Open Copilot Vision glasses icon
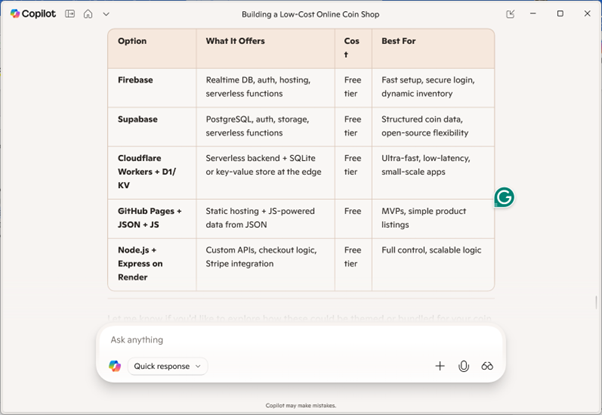This screenshot has height=415, width=602. (x=488, y=366)
